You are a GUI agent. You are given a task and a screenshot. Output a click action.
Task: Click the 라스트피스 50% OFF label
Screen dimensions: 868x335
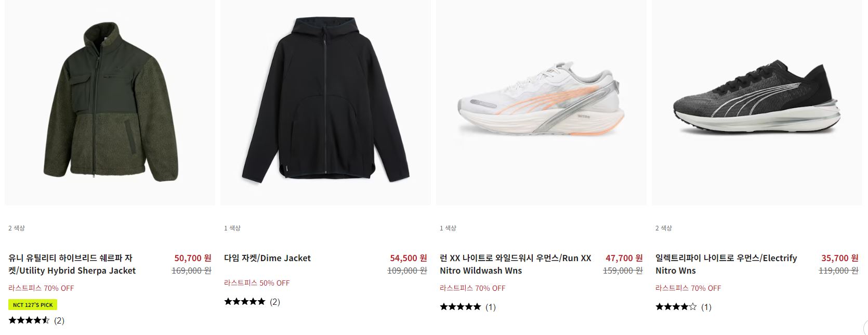(x=257, y=283)
